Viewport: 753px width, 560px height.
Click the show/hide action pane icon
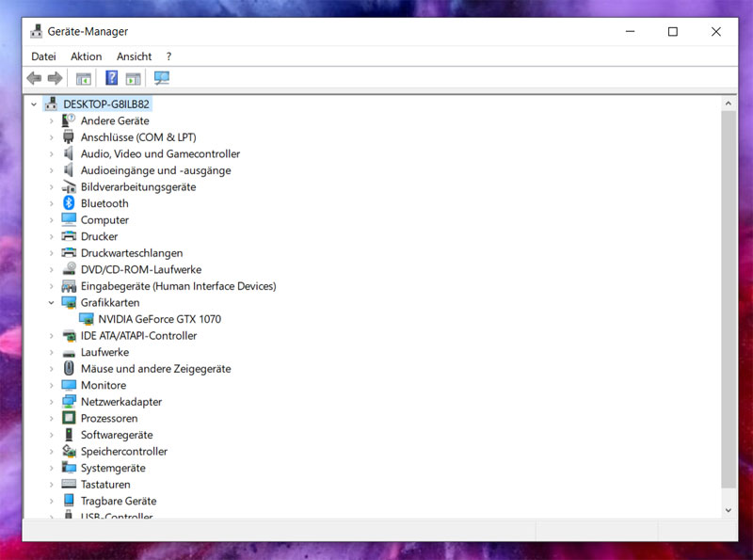[x=133, y=78]
